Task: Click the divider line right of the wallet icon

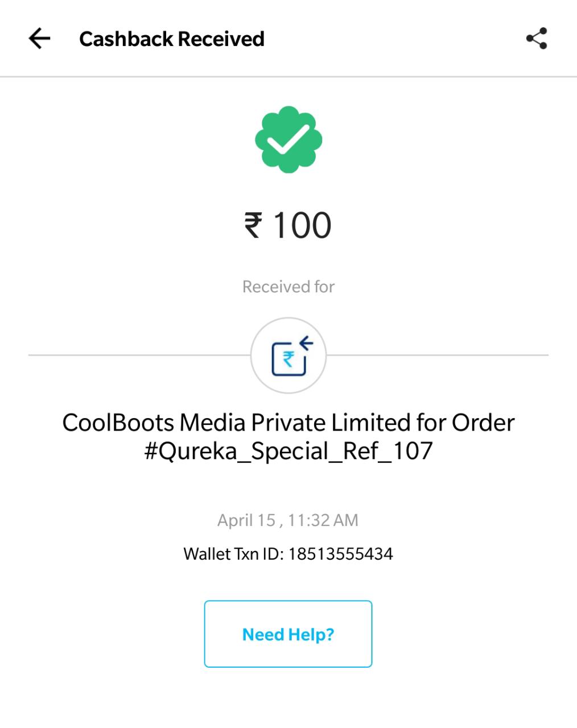Action: click(x=438, y=355)
